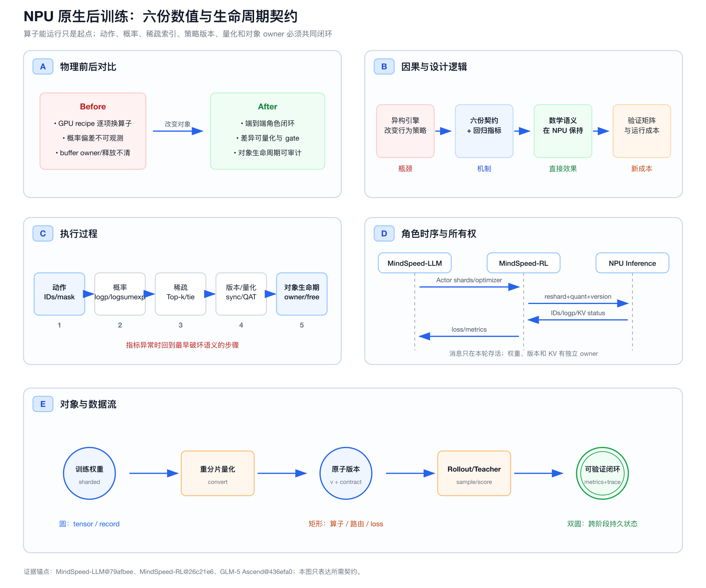The height and width of the screenshot is (588, 706).
Task: Click the 矩形: 算子 / 路由 / loss legend
Action: coord(346,524)
